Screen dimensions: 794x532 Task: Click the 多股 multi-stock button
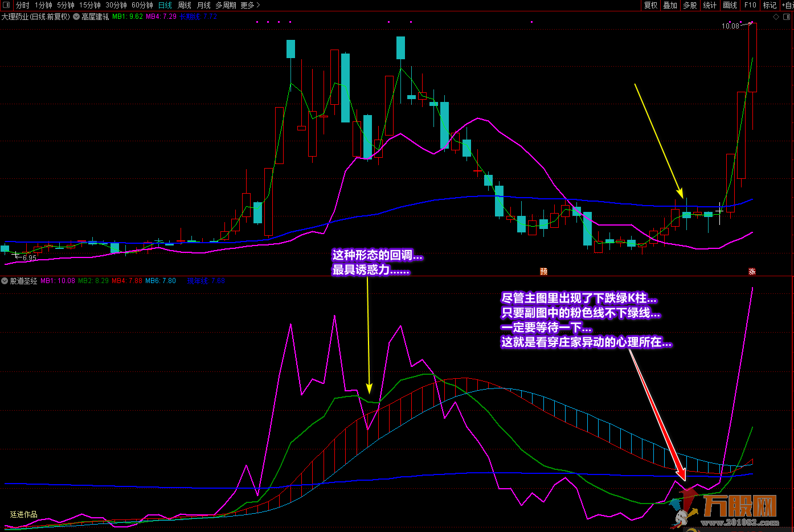click(x=690, y=5)
